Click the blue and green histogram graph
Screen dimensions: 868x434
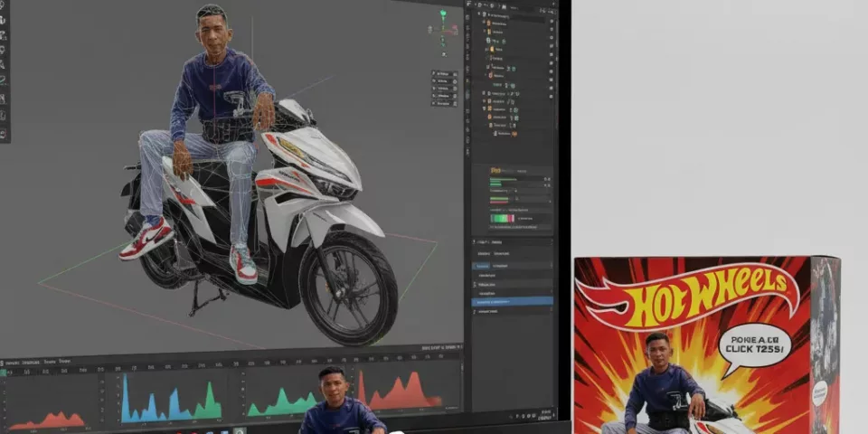[171, 398]
